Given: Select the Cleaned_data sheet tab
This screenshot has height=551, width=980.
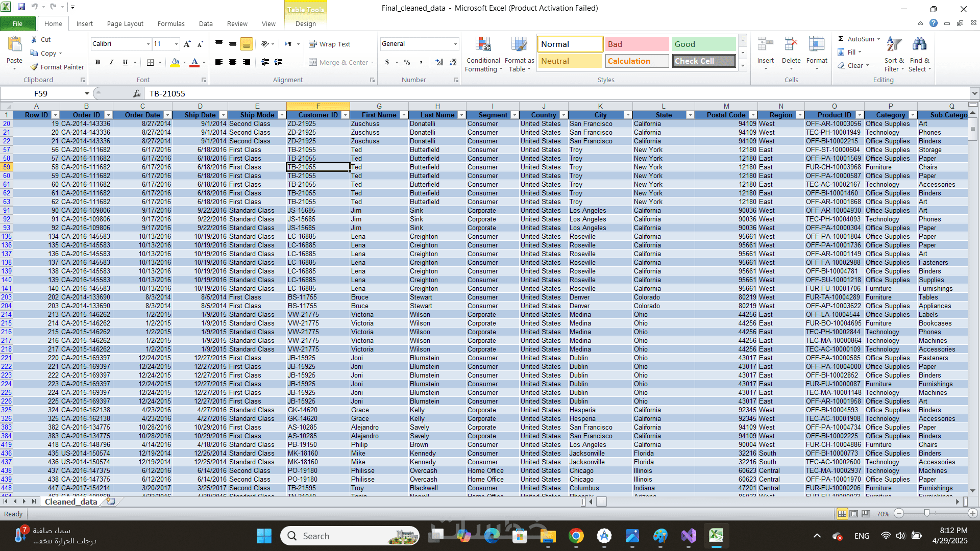Looking at the screenshot, I should (71, 502).
